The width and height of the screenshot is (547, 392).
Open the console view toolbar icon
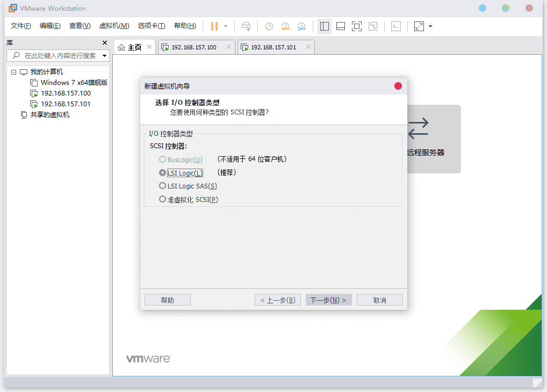tap(396, 26)
